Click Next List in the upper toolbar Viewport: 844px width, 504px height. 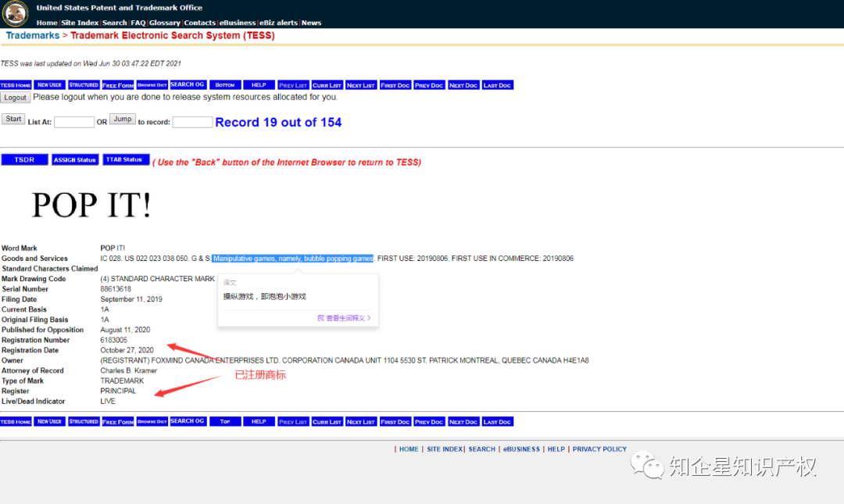tap(360, 85)
